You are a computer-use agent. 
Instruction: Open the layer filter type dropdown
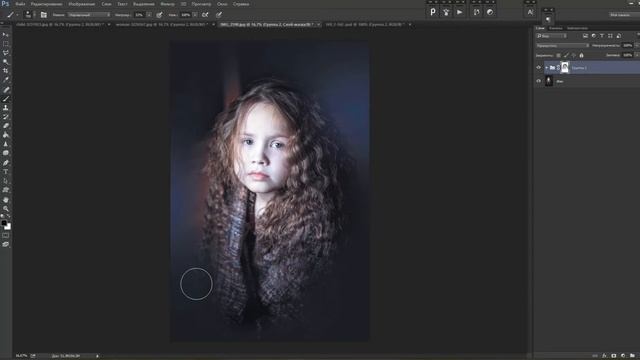[x=551, y=36]
